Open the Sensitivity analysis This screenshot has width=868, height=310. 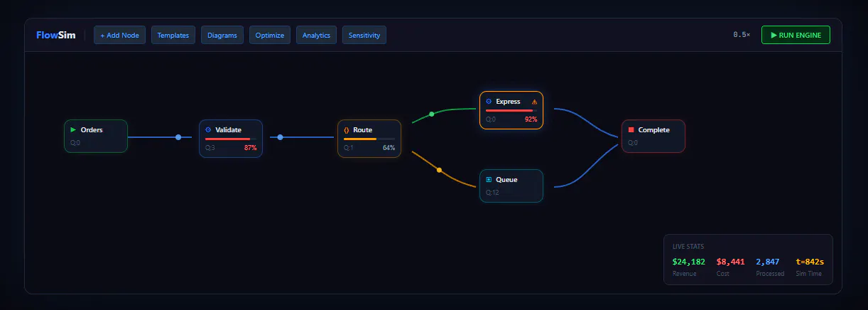point(364,35)
